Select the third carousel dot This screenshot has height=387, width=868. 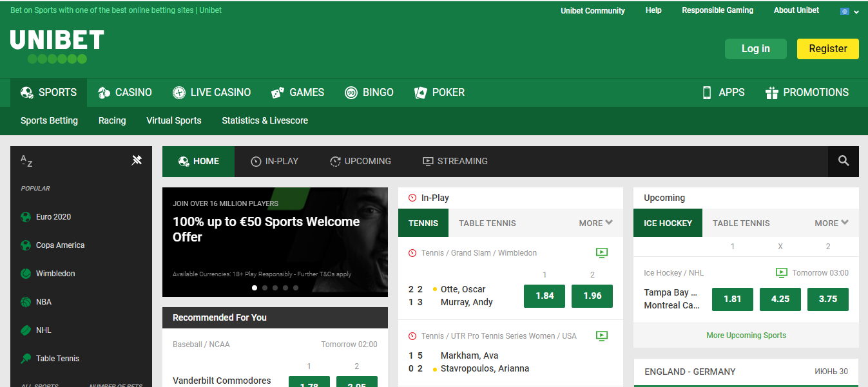(275, 288)
